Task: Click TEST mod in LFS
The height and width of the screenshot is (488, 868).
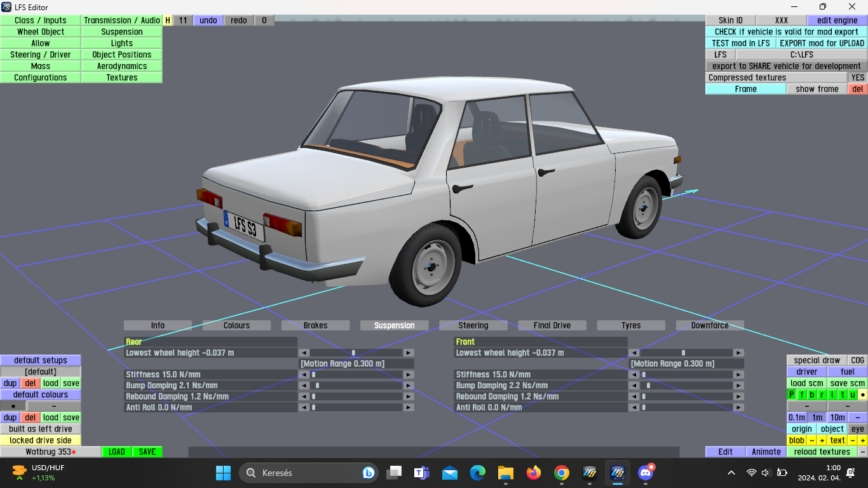Action: pyautogui.click(x=741, y=43)
